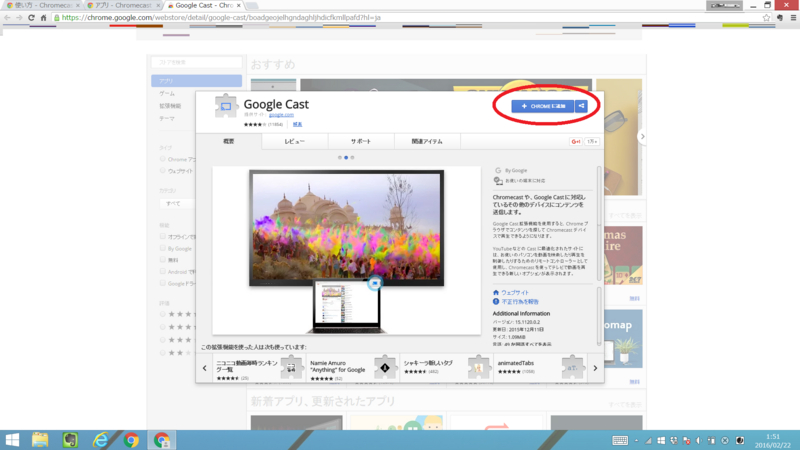Open the すべて category dropdown
The image size is (800, 450).
pos(178,203)
